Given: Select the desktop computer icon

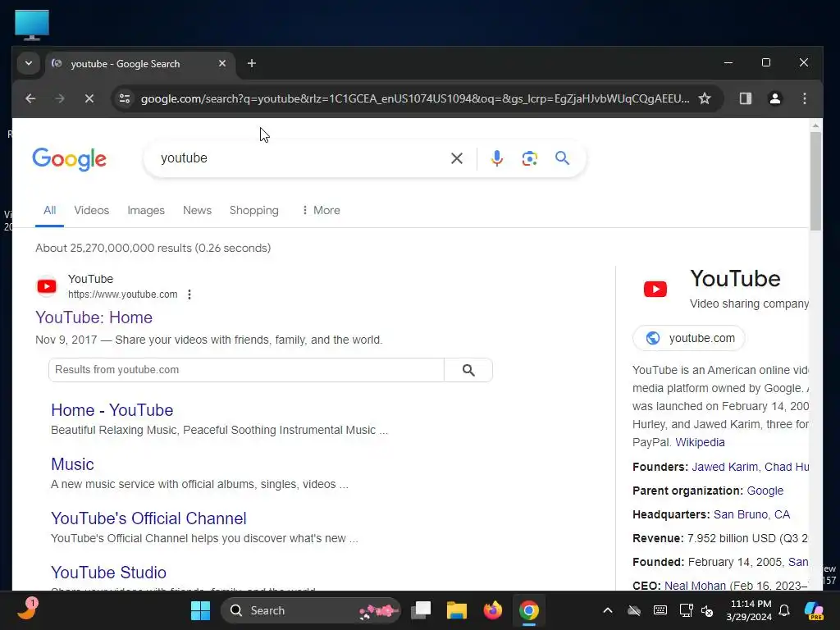Looking at the screenshot, I should coord(32,25).
